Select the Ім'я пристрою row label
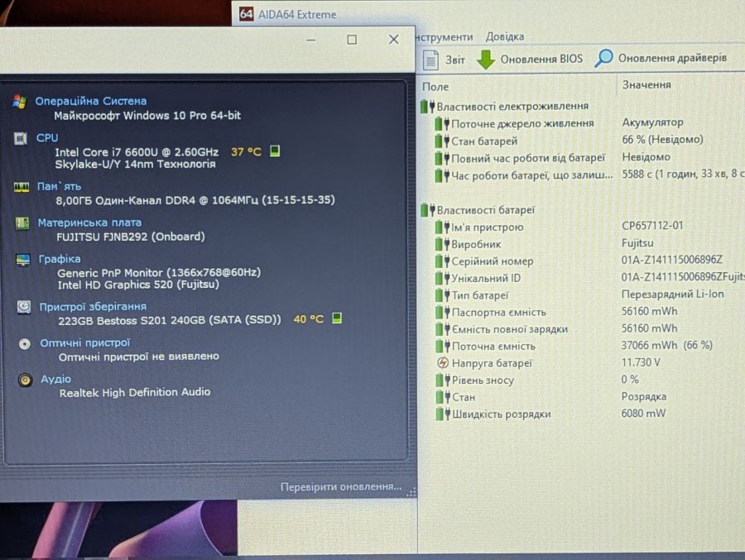This screenshot has width=745, height=560. click(487, 227)
